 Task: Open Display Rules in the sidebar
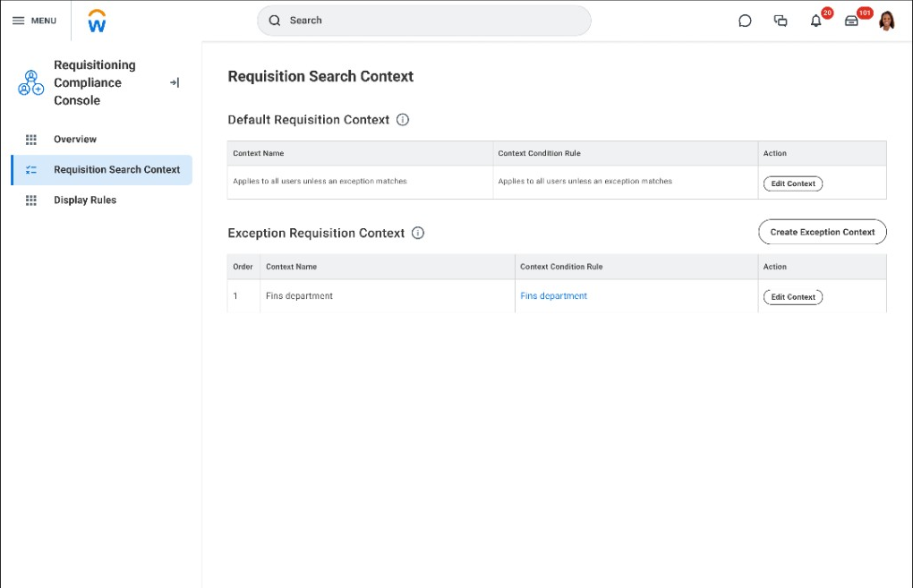102,200
